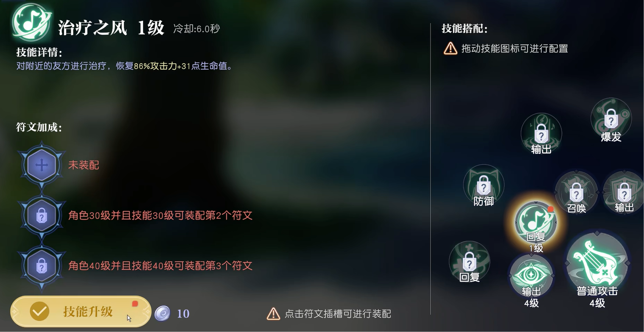Select the 普通攻击 harp skill icon
This screenshot has height=332, width=644.
pyautogui.click(x=597, y=264)
